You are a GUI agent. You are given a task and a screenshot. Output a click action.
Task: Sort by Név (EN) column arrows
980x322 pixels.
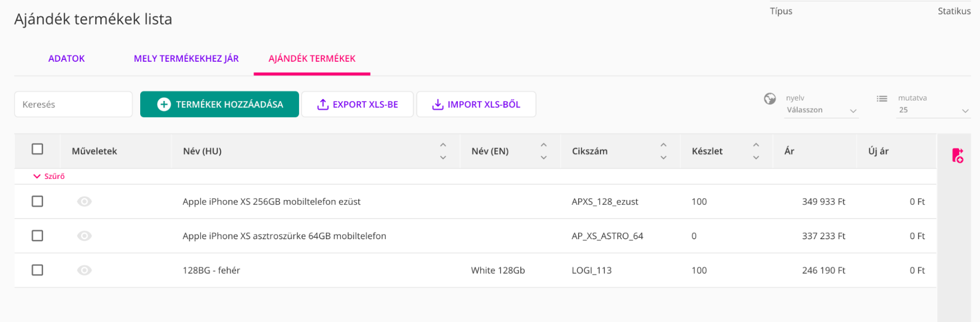pyautogui.click(x=544, y=151)
